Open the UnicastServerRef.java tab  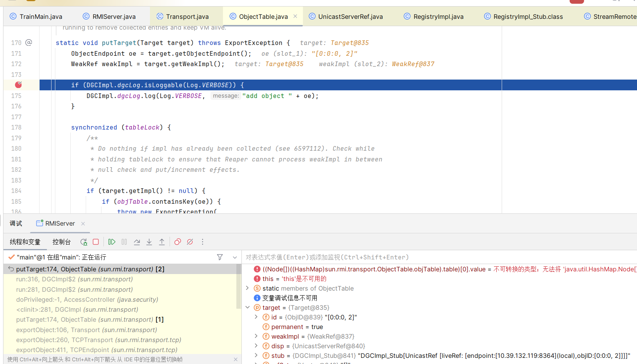[346, 17]
